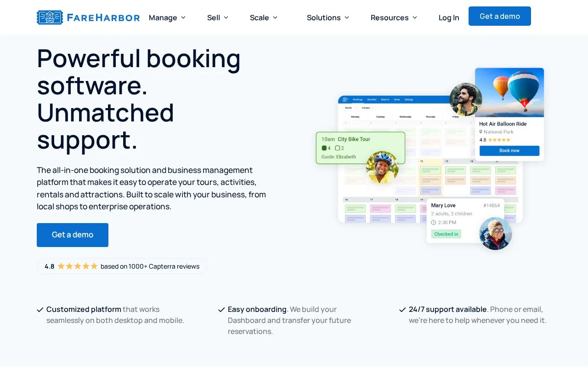
Task: Expand the Manage chevron arrow
Action: click(x=183, y=17)
